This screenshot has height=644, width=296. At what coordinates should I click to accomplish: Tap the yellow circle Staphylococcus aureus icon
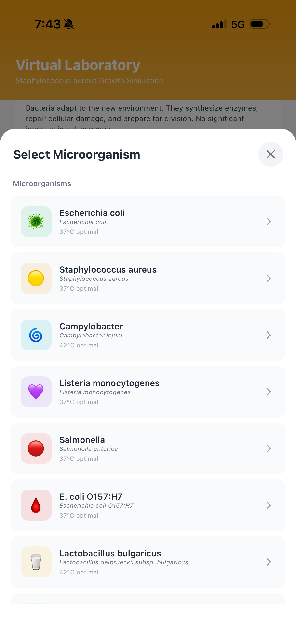tap(36, 278)
